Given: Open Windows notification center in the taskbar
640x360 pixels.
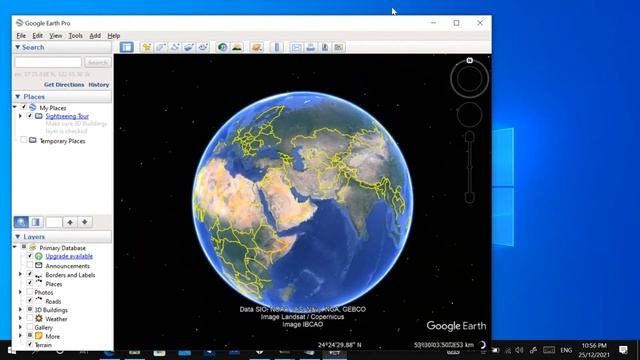Looking at the screenshot, I should 623,350.
